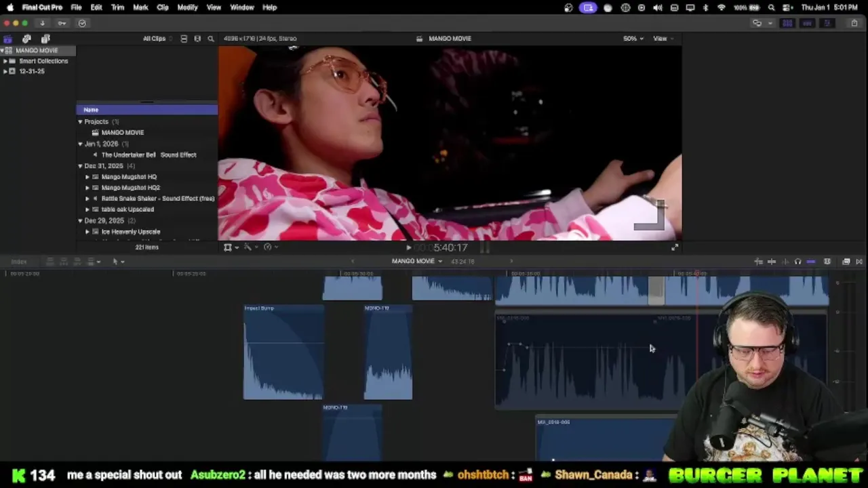Show Effects browser icon

click(x=846, y=262)
